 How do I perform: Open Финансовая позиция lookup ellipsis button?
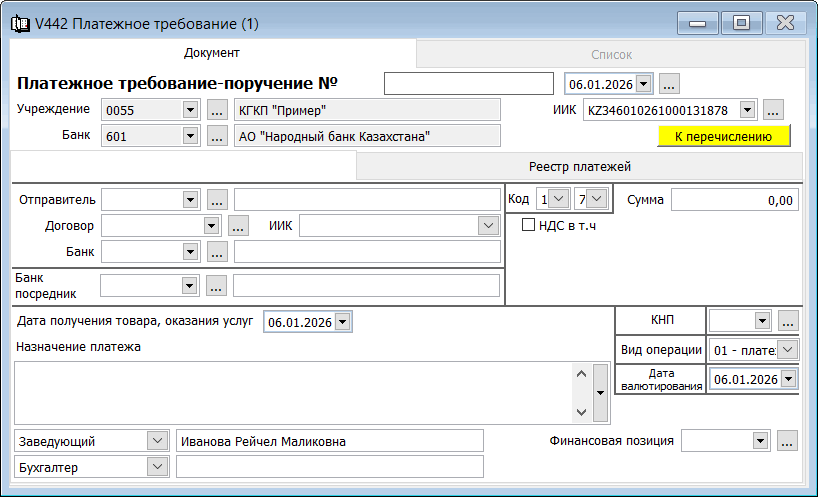(787, 441)
